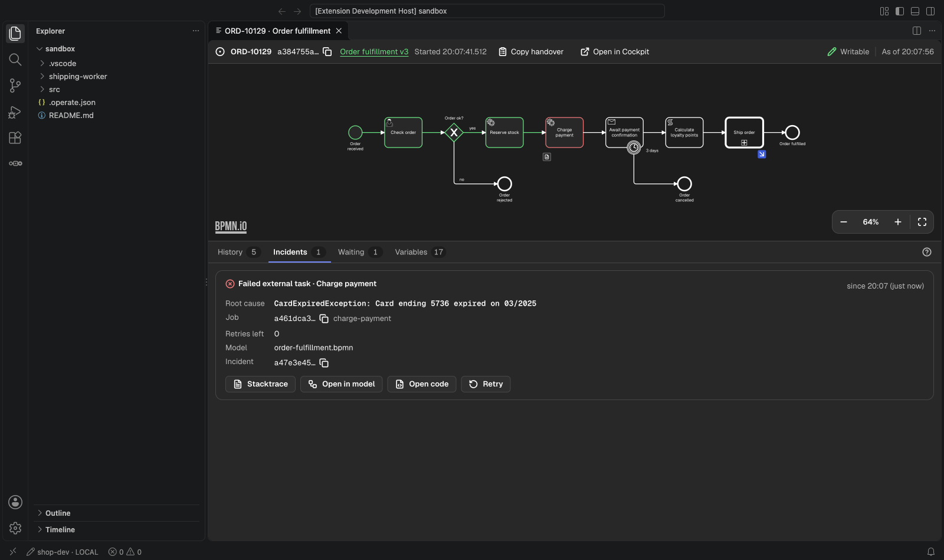This screenshot has width=944, height=560.
Task: Copy the incident id a47e3e45
Action: click(x=324, y=363)
